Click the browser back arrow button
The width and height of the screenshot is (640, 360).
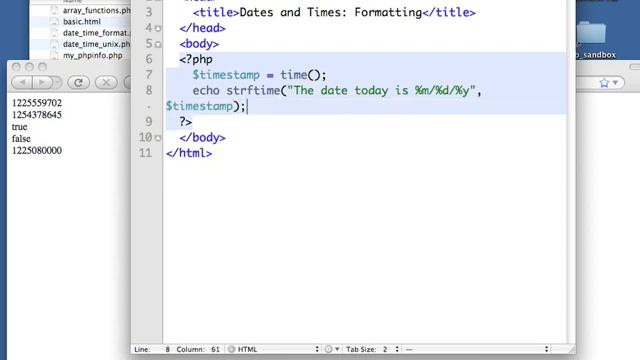22,82
